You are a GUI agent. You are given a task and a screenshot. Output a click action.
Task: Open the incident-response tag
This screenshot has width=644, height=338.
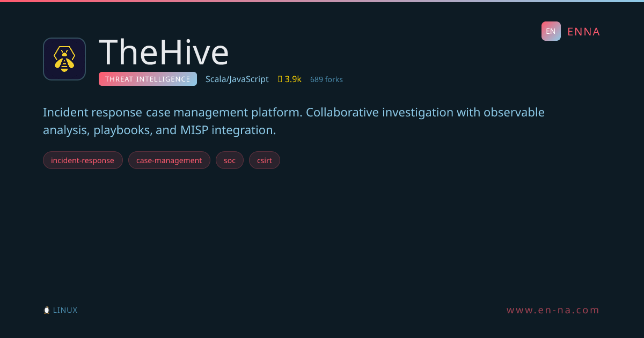click(x=83, y=160)
